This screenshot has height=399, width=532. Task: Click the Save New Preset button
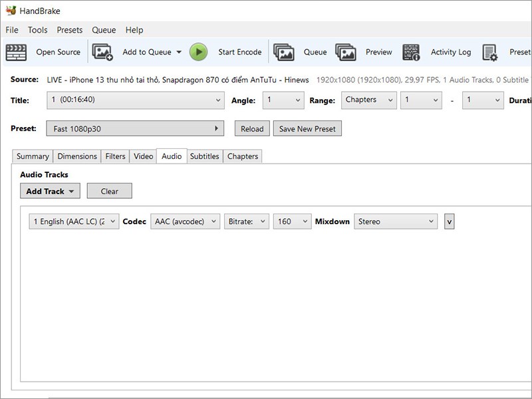(x=307, y=128)
